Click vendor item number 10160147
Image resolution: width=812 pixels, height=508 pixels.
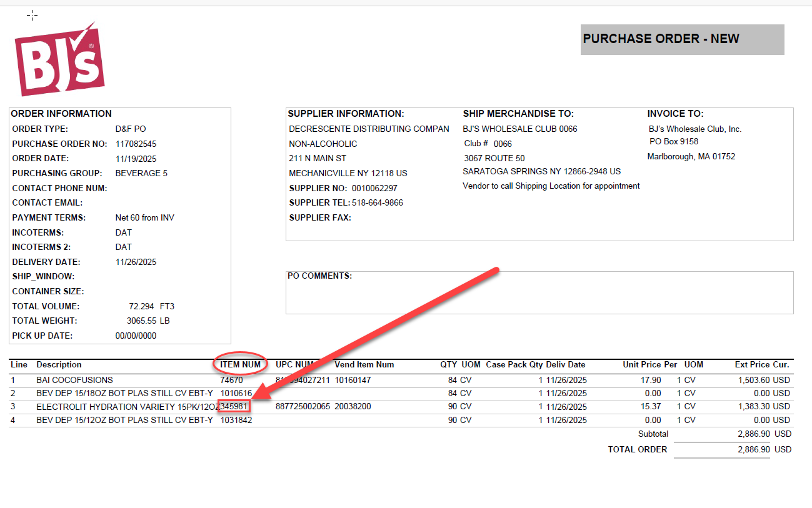point(353,380)
